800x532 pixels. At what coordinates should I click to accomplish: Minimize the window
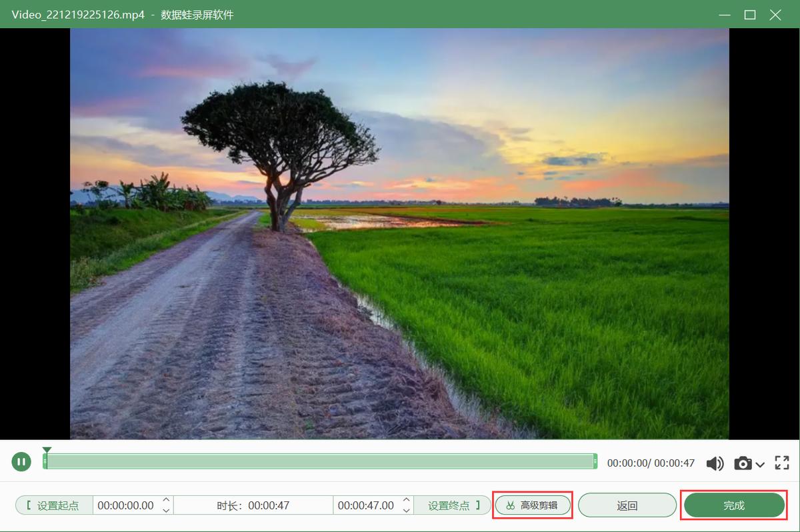coord(724,15)
